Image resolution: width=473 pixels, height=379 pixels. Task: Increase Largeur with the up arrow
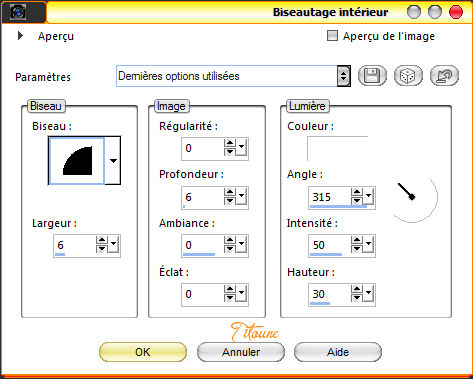click(x=102, y=240)
